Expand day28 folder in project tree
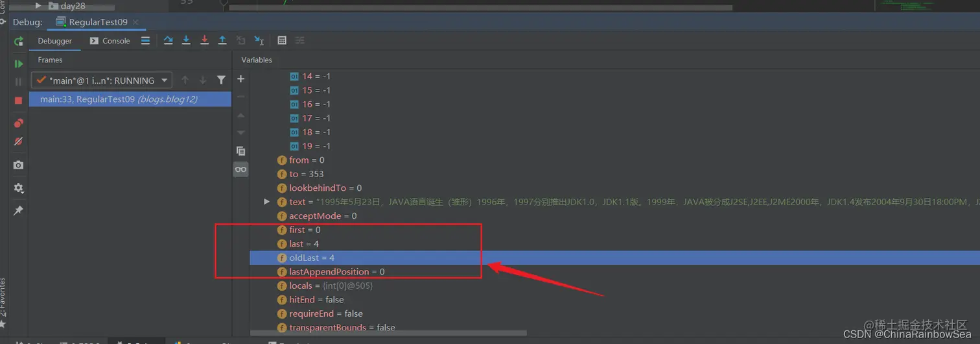 pos(38,6)
